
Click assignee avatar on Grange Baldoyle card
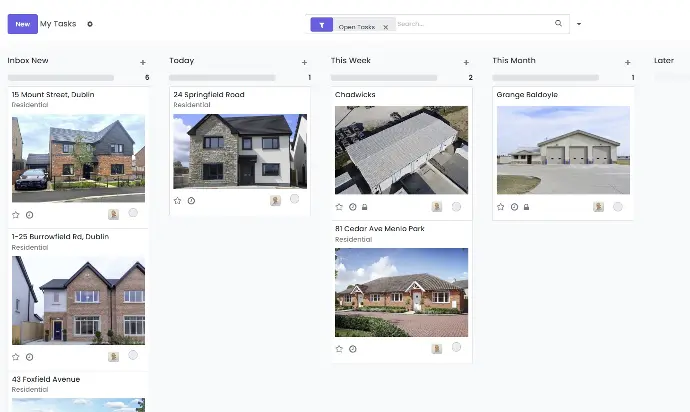[x=598, y=206]
